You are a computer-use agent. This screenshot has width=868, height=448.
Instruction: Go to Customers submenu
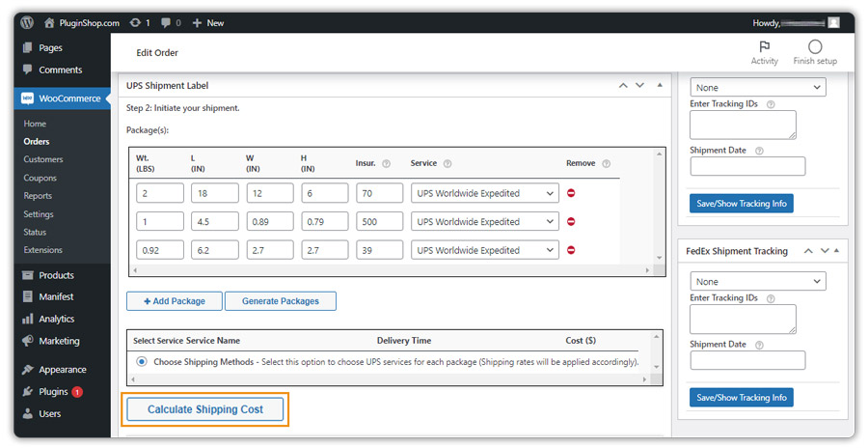pos(43,159)
